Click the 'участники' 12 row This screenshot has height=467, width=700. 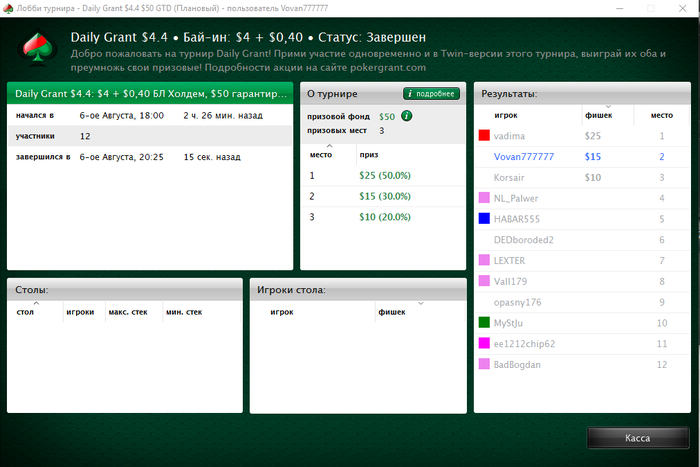tap(150, 136)
